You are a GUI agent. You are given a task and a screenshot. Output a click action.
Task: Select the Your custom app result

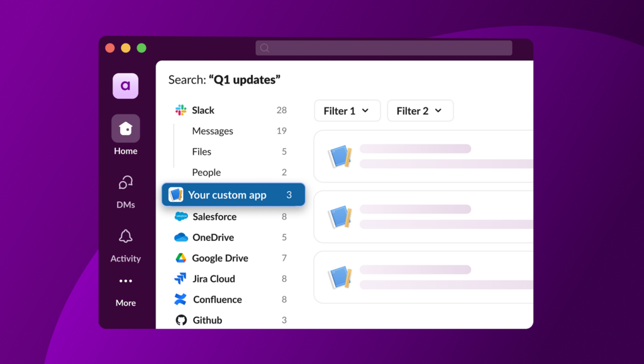coord(233,194)
